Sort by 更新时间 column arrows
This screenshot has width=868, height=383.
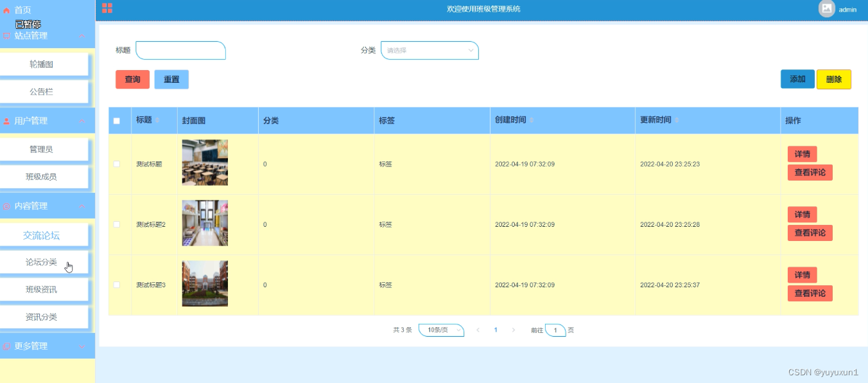[x=677, y=120]
